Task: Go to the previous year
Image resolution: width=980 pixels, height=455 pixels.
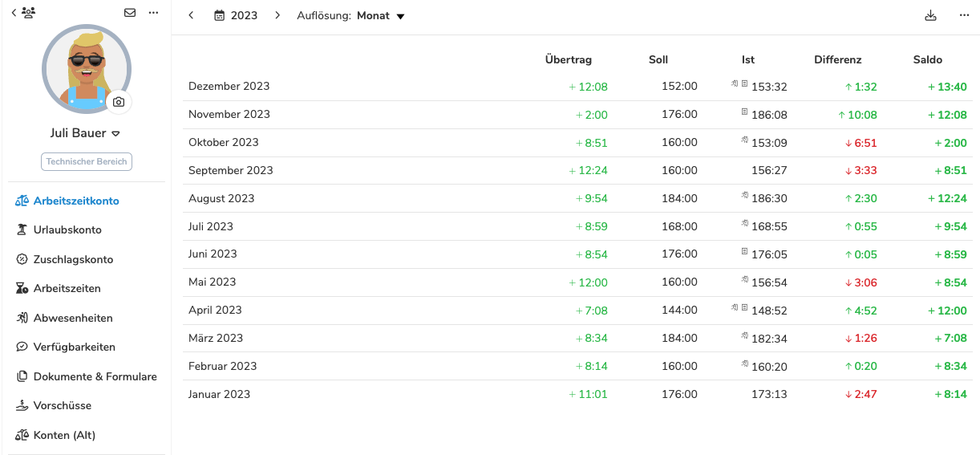Action: tap(191, 15)
